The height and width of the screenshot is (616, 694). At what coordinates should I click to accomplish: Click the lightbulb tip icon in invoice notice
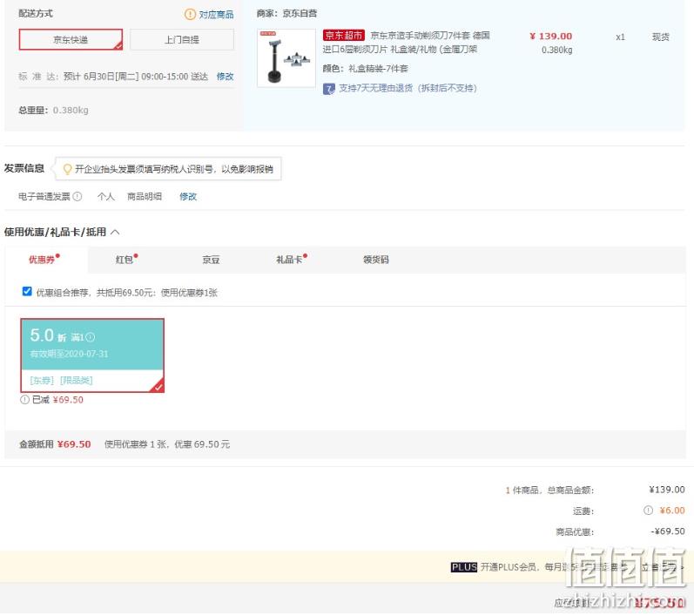(x=67, y=169)
